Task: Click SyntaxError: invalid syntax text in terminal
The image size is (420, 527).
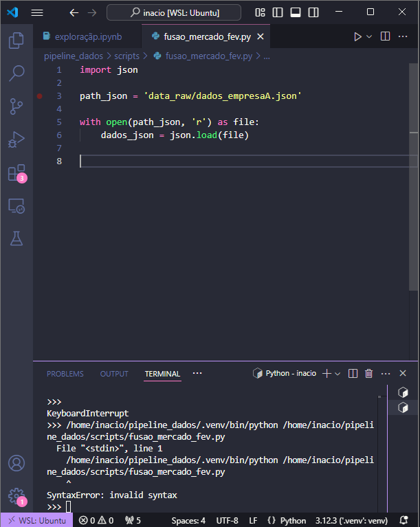Action: (x=111, y=495)
